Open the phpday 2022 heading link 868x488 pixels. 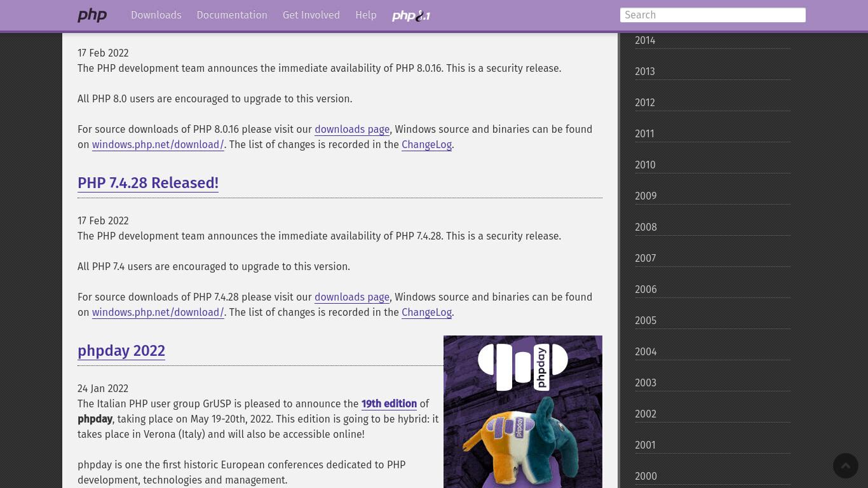121,351
